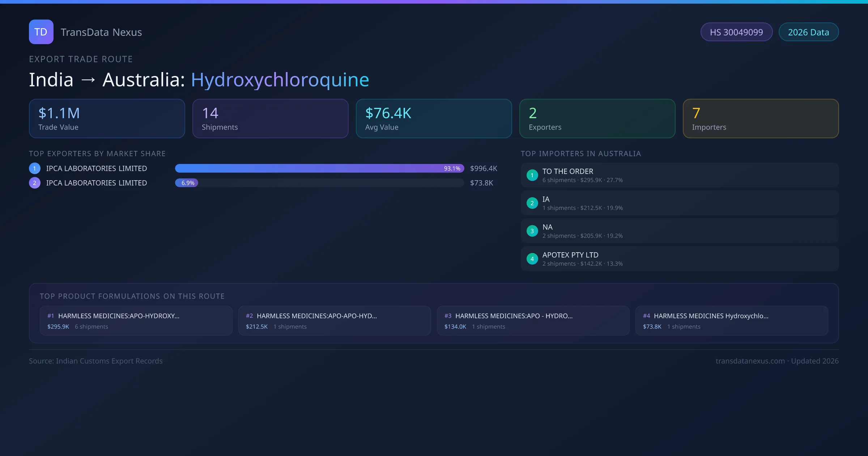Click the blue rank 1 exporter badge

tap(35, 168)
